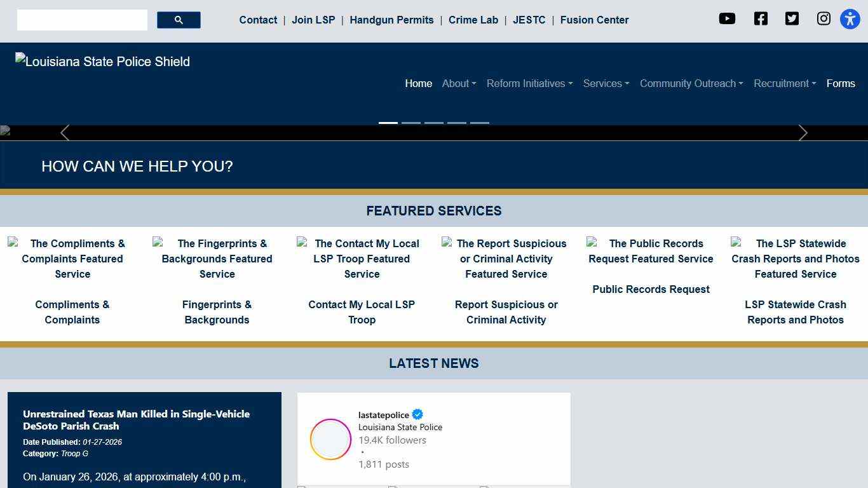This screenshot has width=868, height=488.
Task: Select the second carousel slide indicator
Action: pyautogui.click(x=411, y=123)
